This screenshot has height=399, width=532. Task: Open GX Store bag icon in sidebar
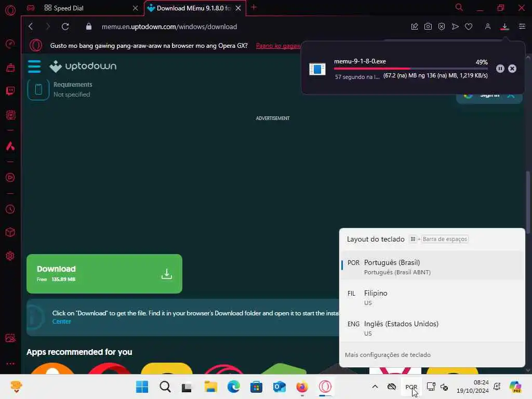(x=10, y=68)
